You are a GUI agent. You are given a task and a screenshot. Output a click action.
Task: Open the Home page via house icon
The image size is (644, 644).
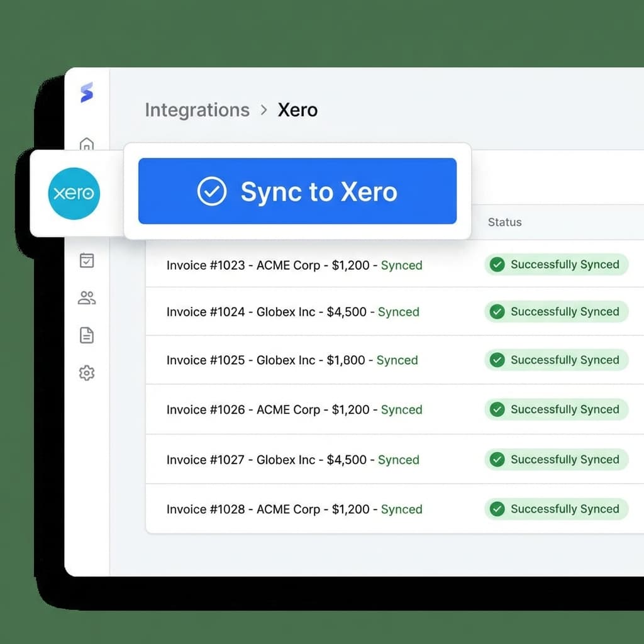pyautogui.click(x=86, y=143)
